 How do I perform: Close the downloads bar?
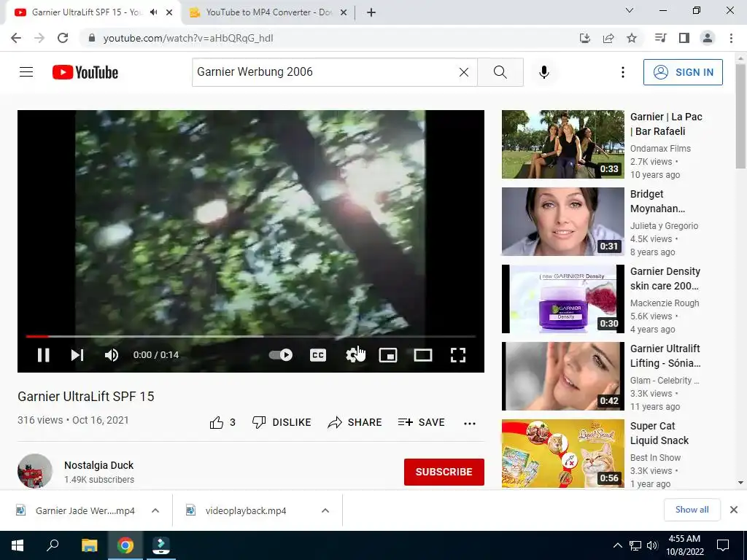(x=734, y=510)
